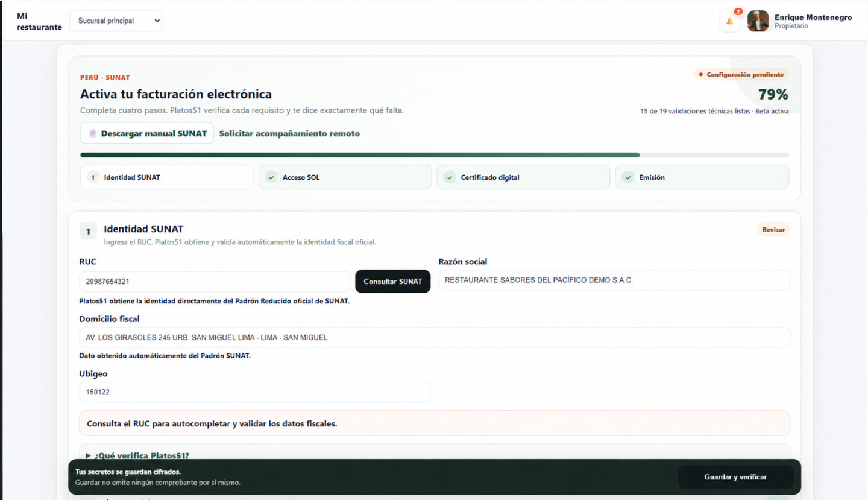The height and width of the screenshot is (500, 868).
Task: Click Guardar y verificar button
Action: coord(735,477)
